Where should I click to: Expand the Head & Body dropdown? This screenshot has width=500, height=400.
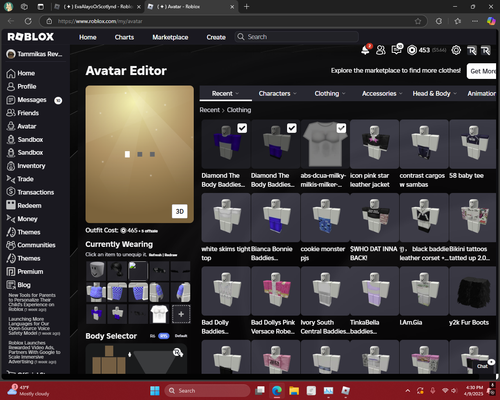coord(434,94)
